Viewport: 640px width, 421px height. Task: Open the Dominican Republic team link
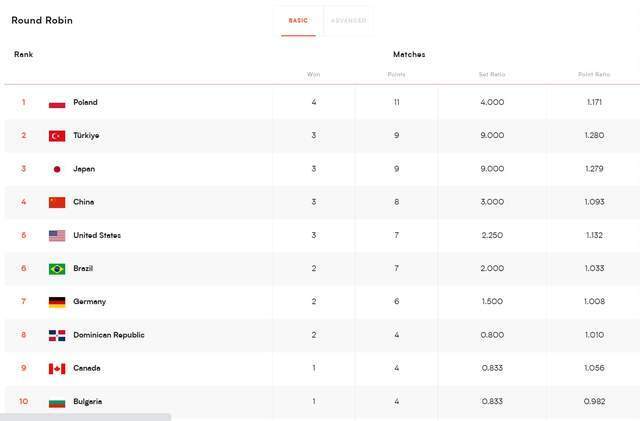[x=108, y=335]
